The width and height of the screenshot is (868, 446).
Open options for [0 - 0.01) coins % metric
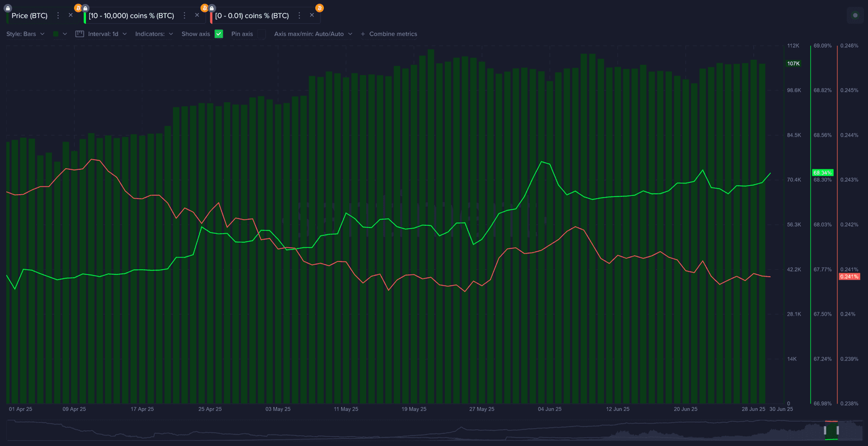(299, 16)
